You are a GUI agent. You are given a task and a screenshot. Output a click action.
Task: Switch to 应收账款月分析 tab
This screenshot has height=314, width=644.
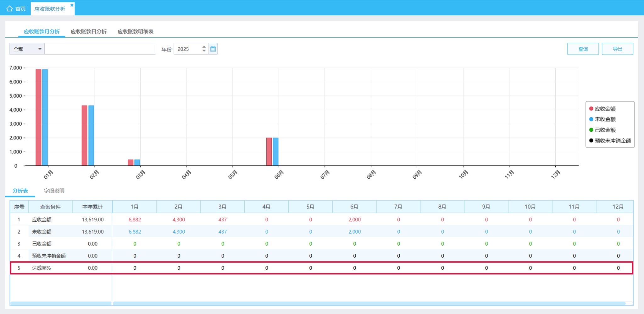click(42, 31)
